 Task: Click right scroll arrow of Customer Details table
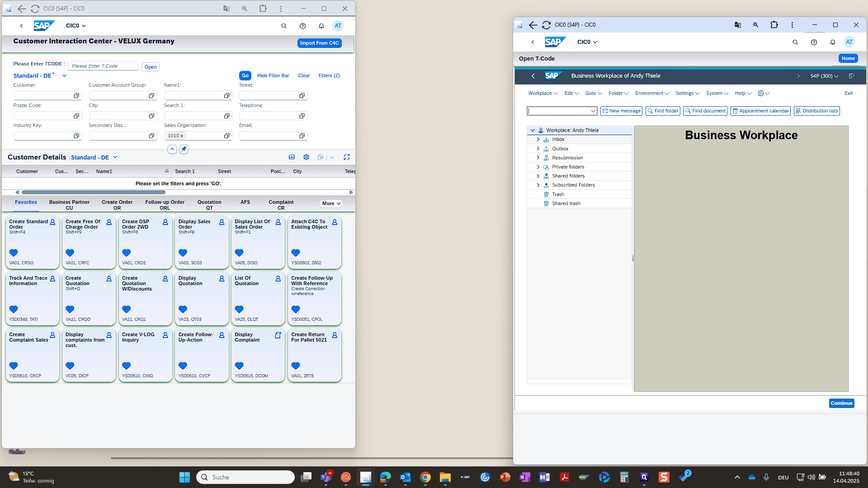point(351,192)
